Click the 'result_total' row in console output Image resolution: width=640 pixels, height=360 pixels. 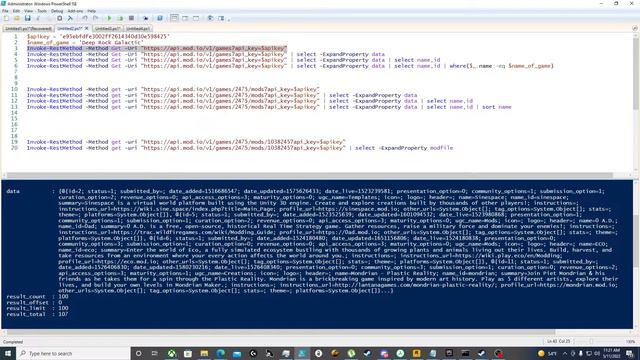(x=38, y=314)
